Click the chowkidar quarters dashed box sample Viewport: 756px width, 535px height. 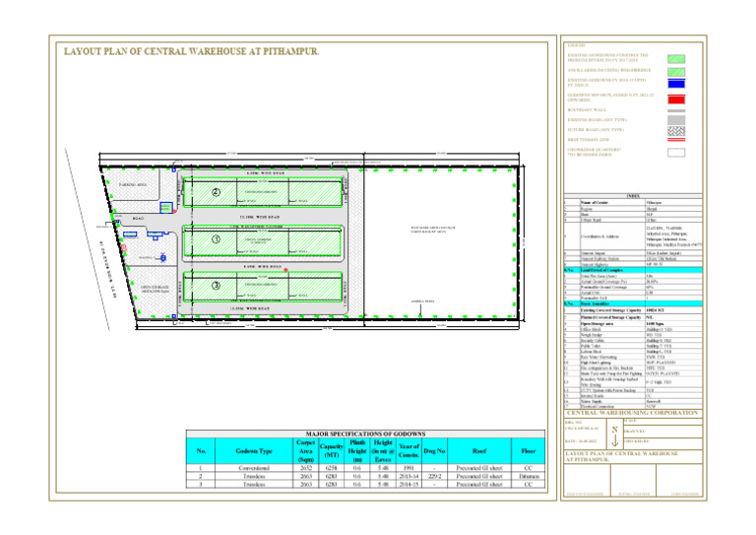(676, 153)
